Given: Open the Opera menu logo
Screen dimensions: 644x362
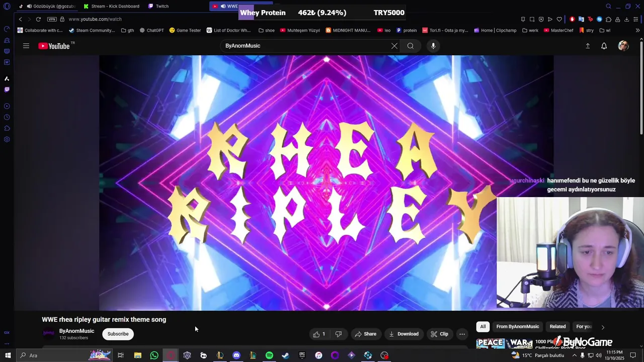Looking at the screenshot, I should (x=7, y=6).
